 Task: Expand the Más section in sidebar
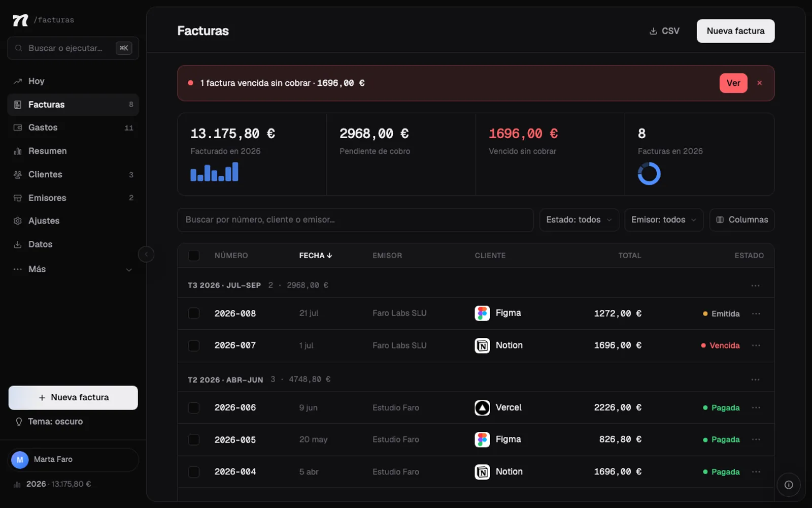point(73,269)
